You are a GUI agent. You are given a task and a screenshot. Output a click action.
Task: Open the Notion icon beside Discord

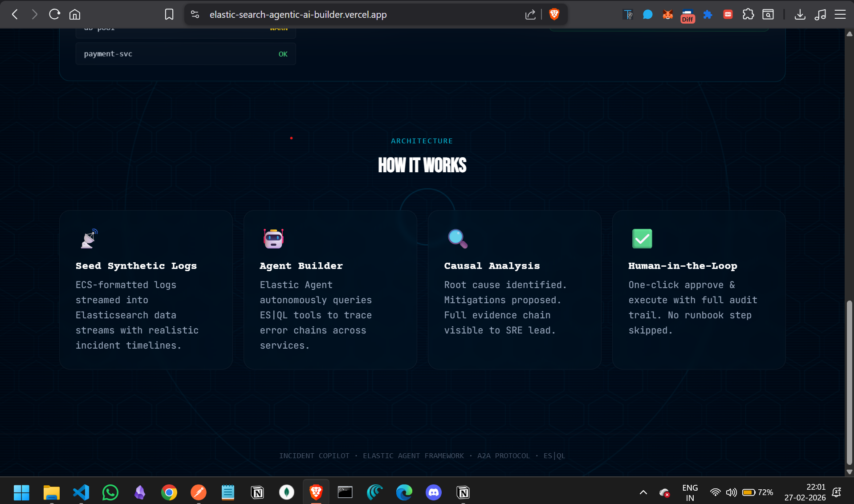[463, 492]
